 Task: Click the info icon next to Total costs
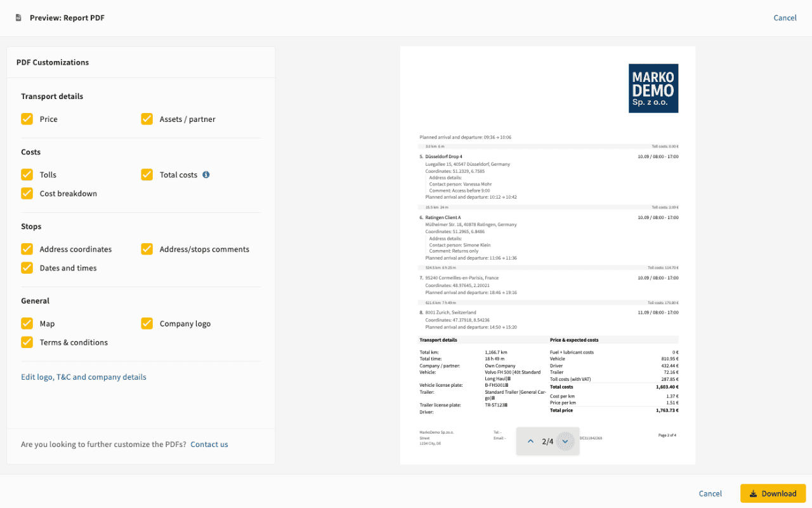point(205,175)
